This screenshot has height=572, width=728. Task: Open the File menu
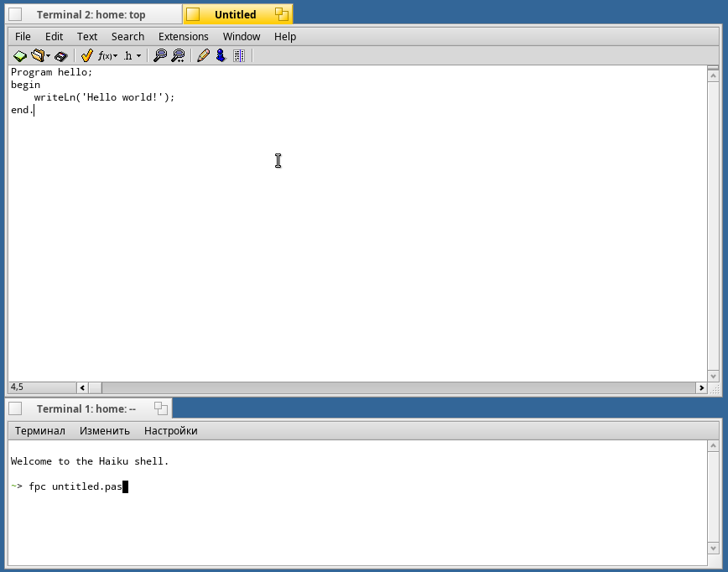click(x=23, y=37)
